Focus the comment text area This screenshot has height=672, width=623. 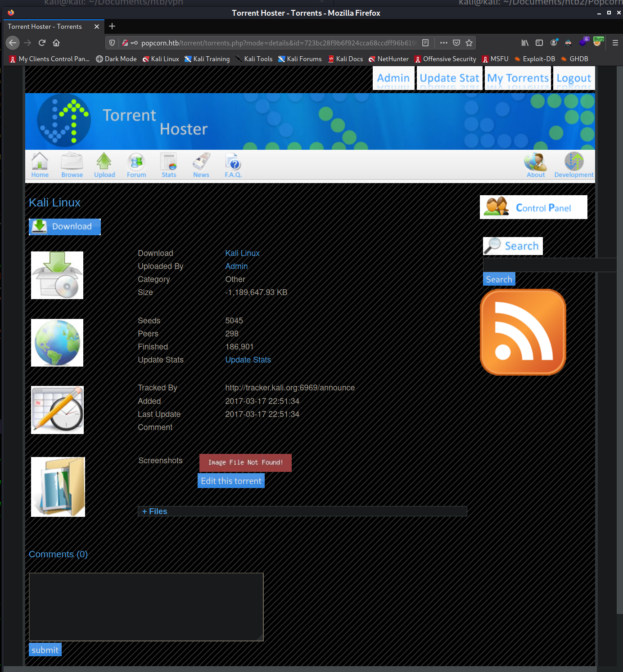(x=146, y=607)
